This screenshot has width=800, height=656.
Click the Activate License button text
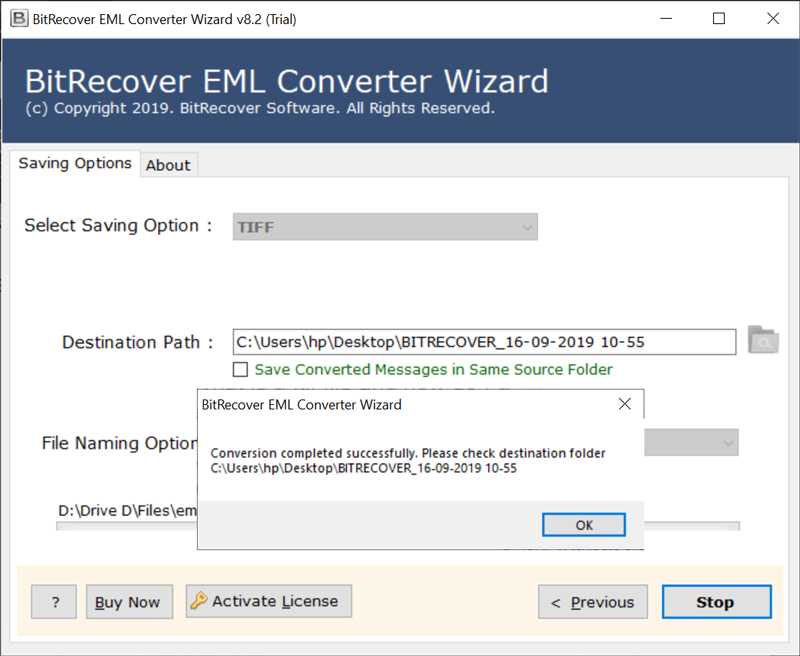click(x=275, y=601)
